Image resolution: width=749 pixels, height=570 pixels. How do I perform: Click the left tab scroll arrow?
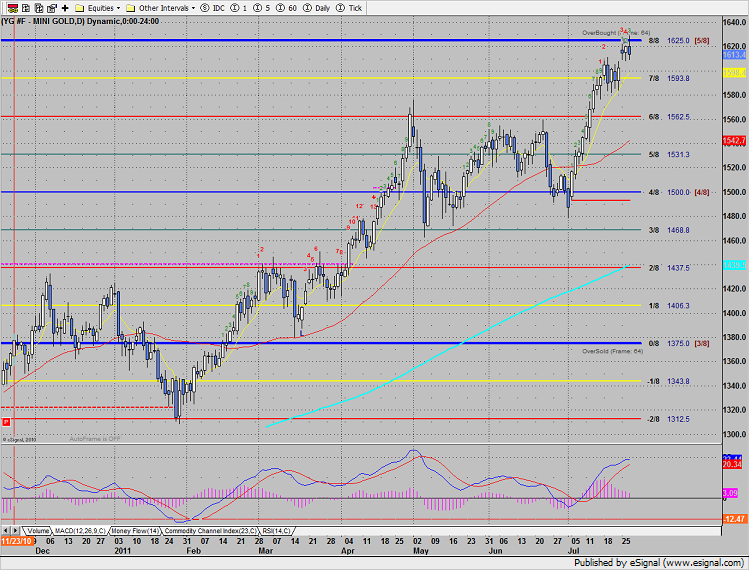click(x=6, y=530)
